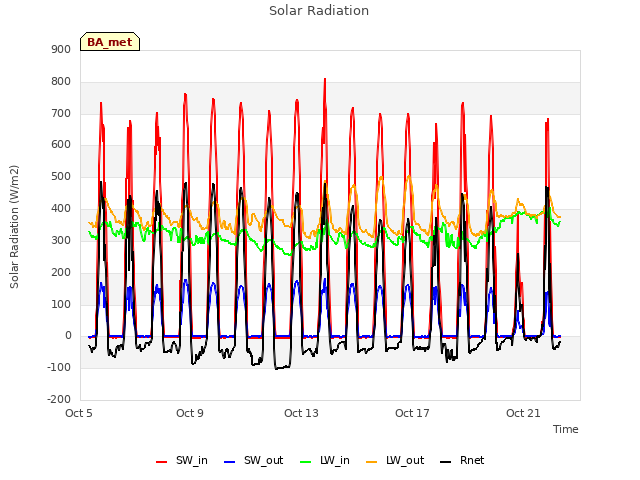Click the orange LW_out legend color marker
The image size is (640, 480).
point(371,462)
